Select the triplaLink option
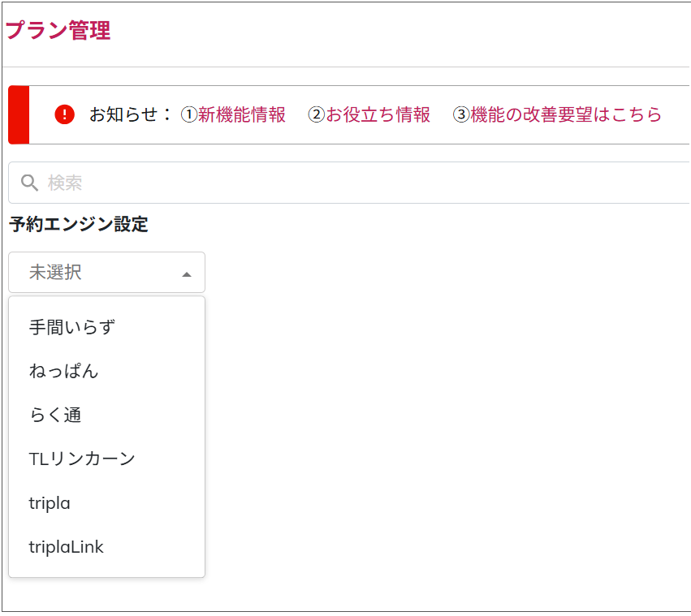The width and height of the screenshot is (691, 616). click(x=67, y=547)
